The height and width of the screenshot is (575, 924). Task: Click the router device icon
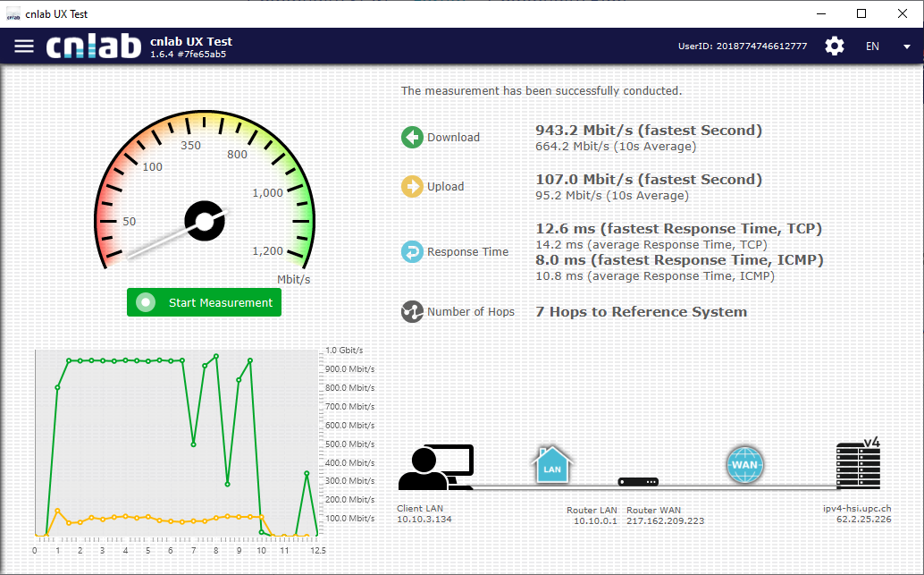coord(638,483)
